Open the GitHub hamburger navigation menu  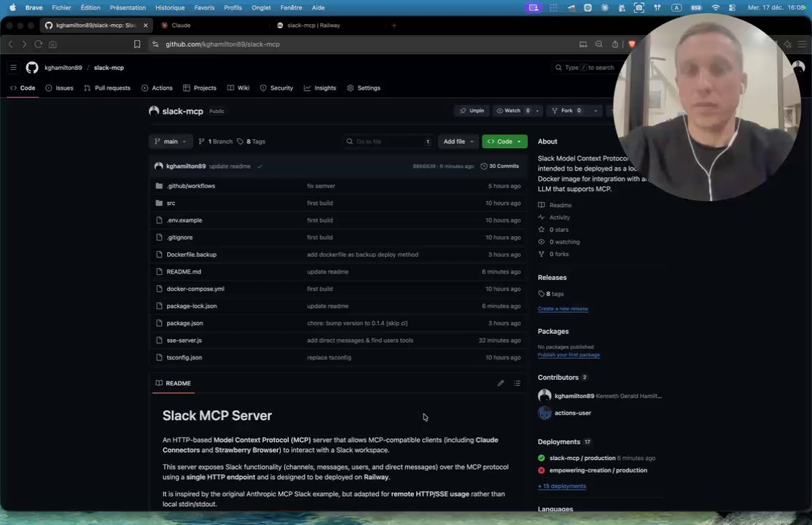[13, 67]
